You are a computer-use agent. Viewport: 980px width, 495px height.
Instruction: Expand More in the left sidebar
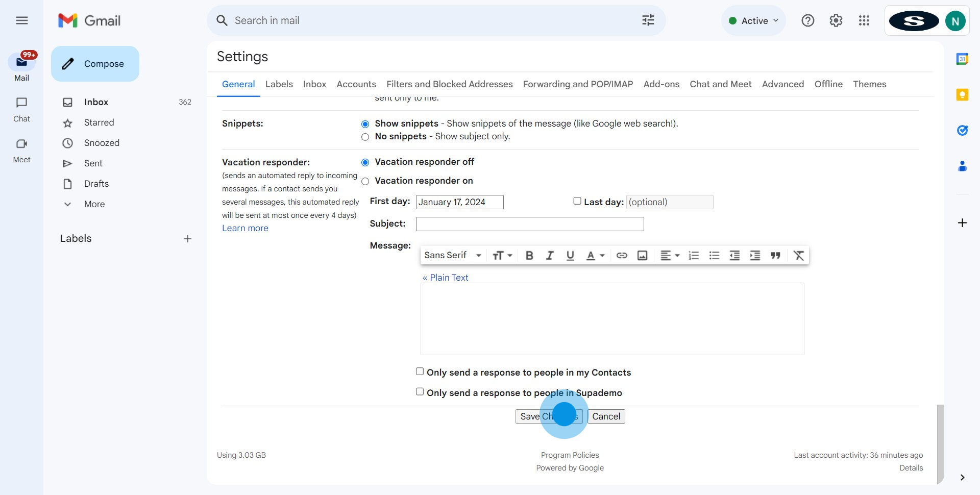[94, 204]
